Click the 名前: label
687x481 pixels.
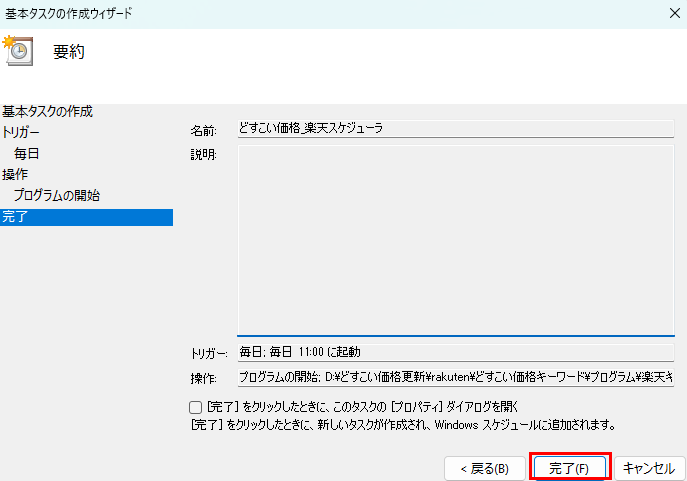pyautogui.click(x=204, y=131)
